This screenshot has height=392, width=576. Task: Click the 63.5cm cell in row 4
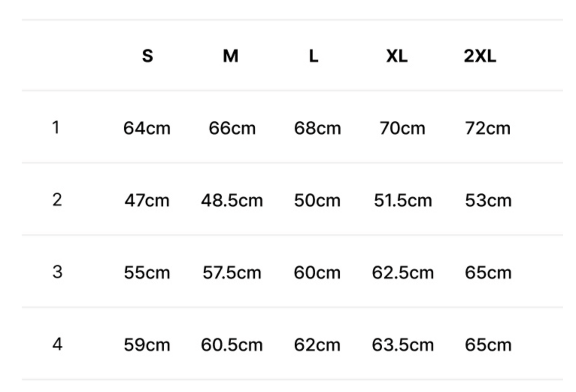click(x=403, y=345)
